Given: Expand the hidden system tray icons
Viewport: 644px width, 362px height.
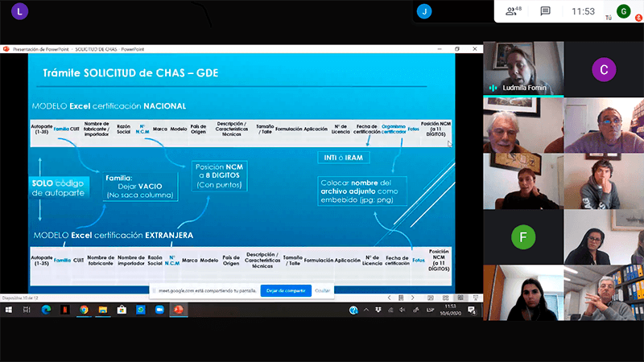Looking at the screenshot, I should click(x=367, y=310).
